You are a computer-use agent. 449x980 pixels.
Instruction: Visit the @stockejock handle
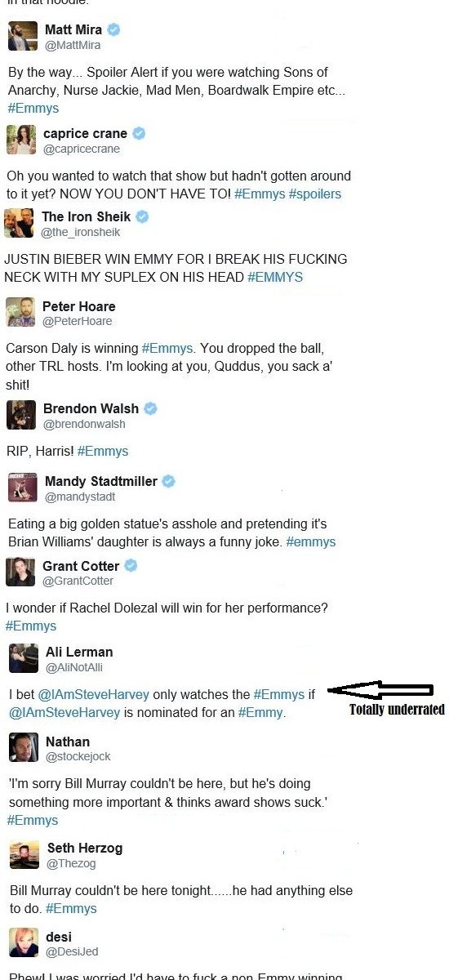[x=78, y=756]
